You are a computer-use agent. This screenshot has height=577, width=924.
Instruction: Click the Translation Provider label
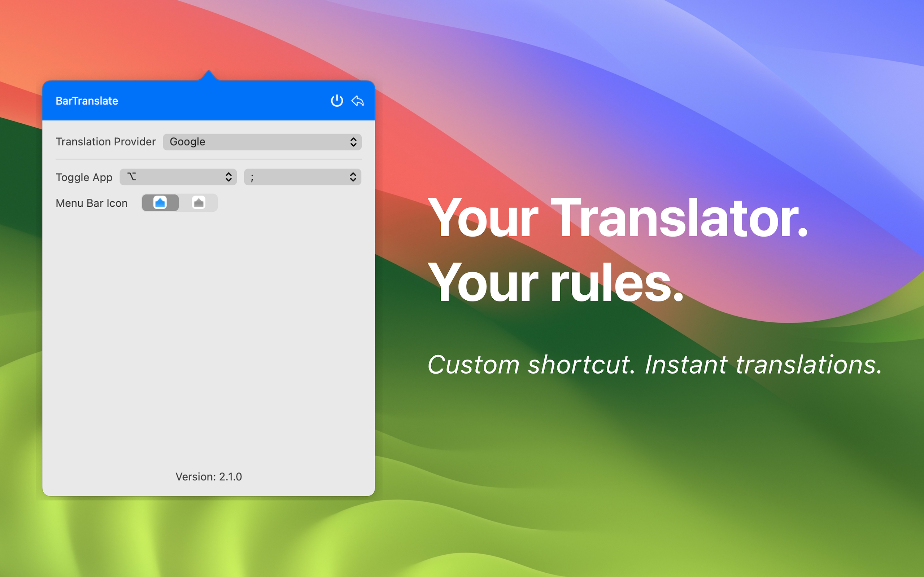pyautogui.click(x=106, y=142)
